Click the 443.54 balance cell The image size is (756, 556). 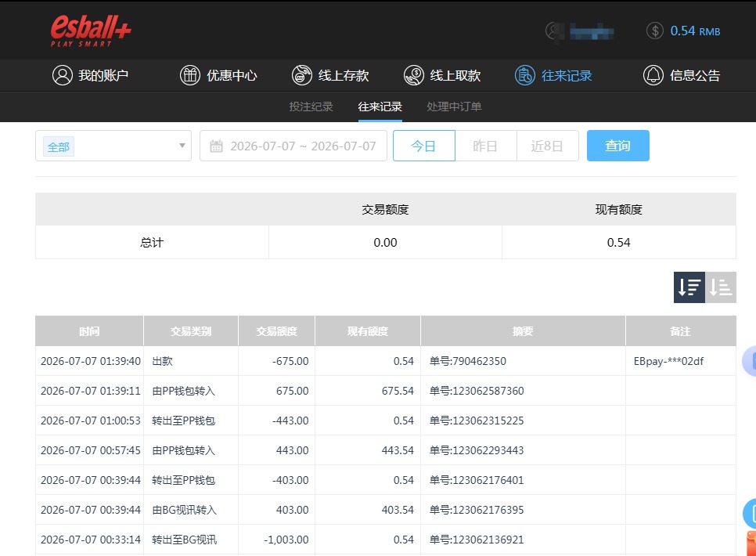tap(398, 450)
